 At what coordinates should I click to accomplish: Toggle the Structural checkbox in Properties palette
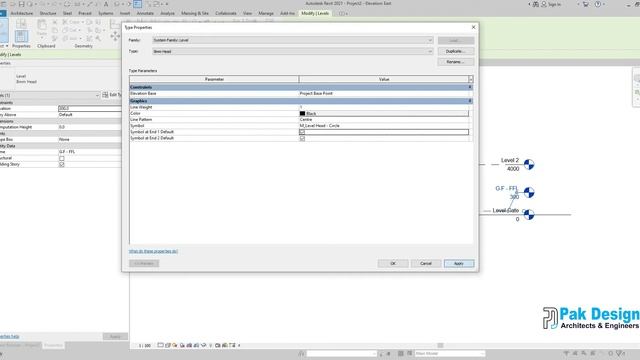click(62, 158)
